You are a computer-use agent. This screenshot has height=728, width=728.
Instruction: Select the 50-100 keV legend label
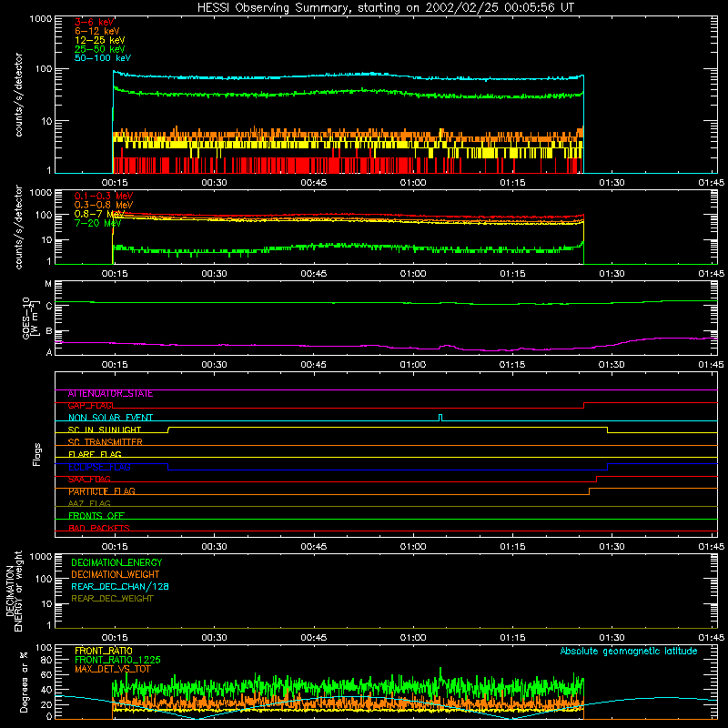[x=103, y=58]
